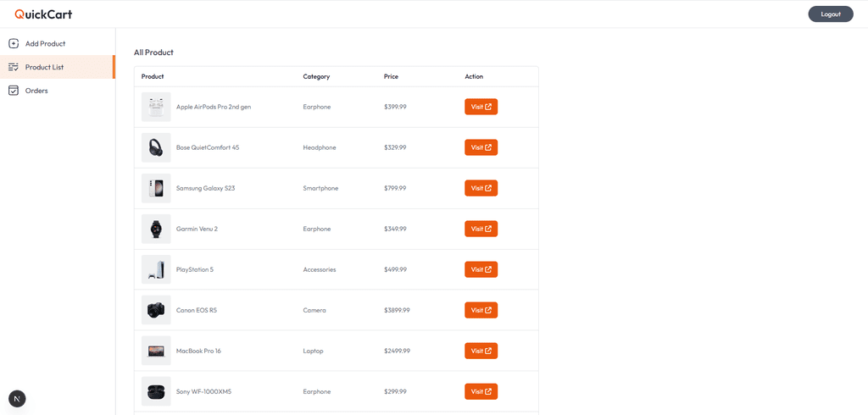Click the $499.99 price

(x=395, y=269)
